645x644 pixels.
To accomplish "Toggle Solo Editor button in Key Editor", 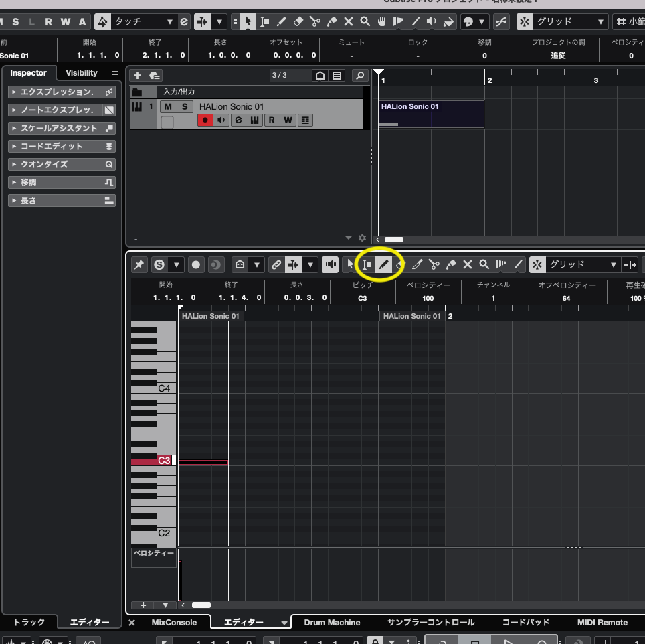I will click(159, 264).
